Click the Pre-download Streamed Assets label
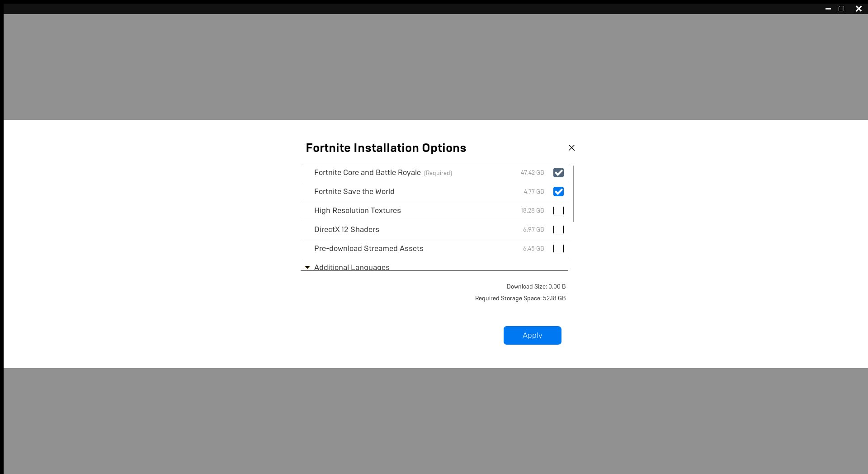Viewport: 868px width, 474px height. point(368,249)
